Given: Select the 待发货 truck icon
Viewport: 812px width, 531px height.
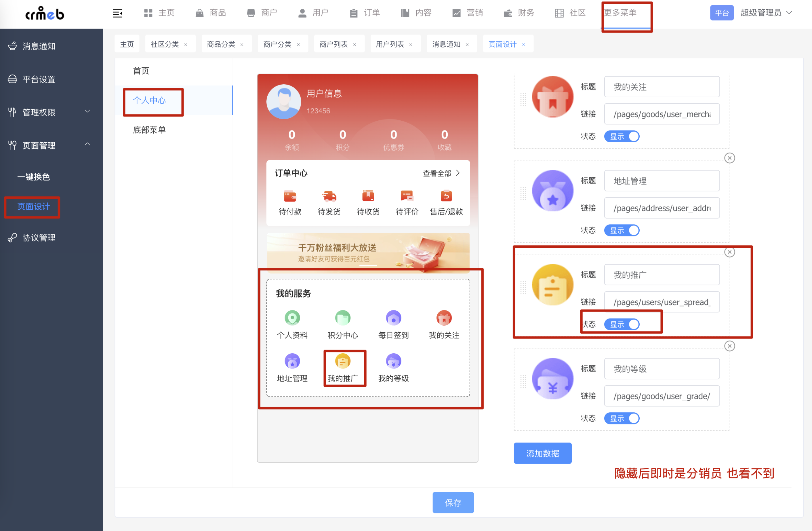Looking at the screenshot, I should click(329, 196).
